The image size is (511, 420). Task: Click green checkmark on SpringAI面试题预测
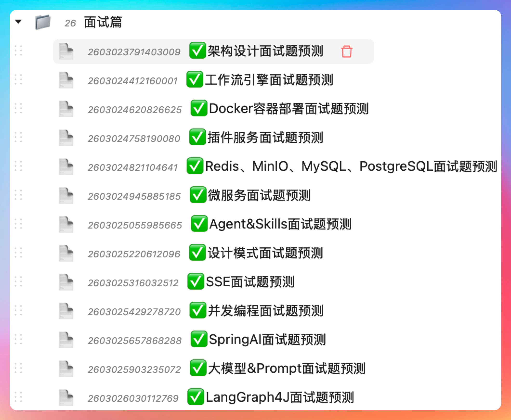pos(199,339)
